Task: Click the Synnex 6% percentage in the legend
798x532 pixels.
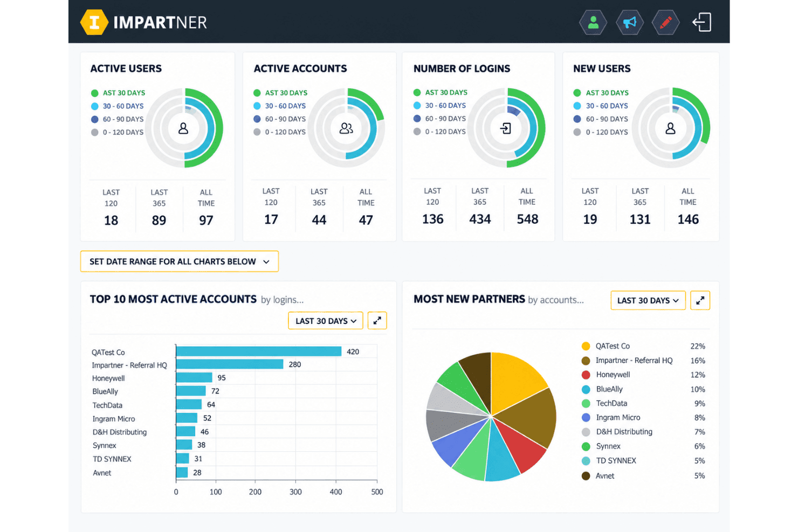Action: [x=699, y=446]
